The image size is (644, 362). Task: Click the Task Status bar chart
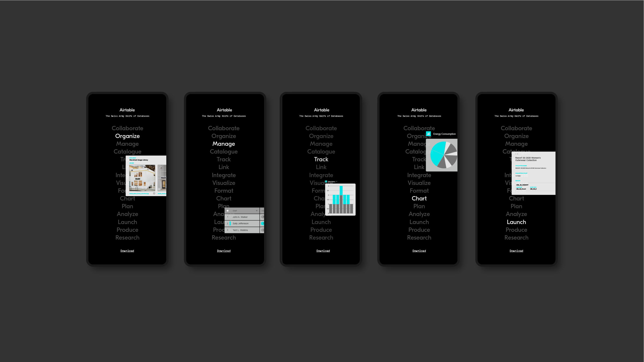pyautogui.click(x=340, y=200)
